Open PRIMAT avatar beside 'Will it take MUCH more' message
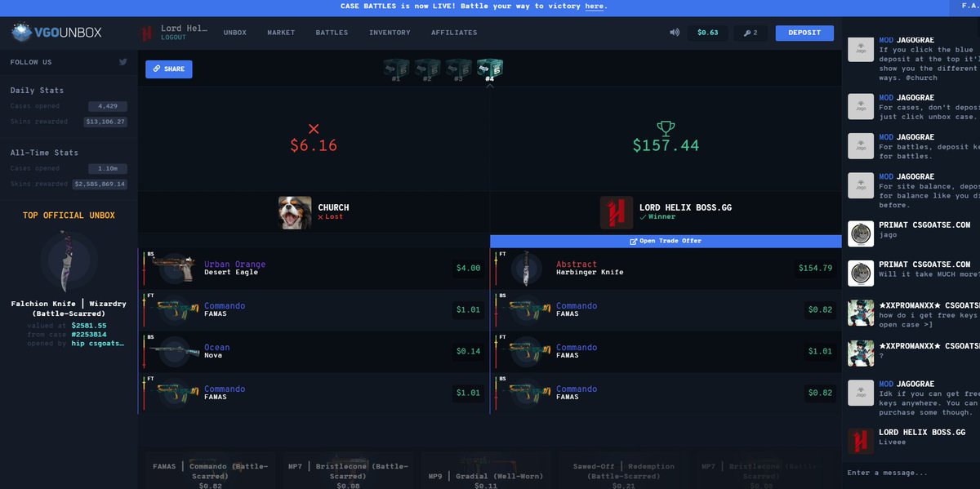The width and height of the screenshot is (980, 489). (861, 273)
